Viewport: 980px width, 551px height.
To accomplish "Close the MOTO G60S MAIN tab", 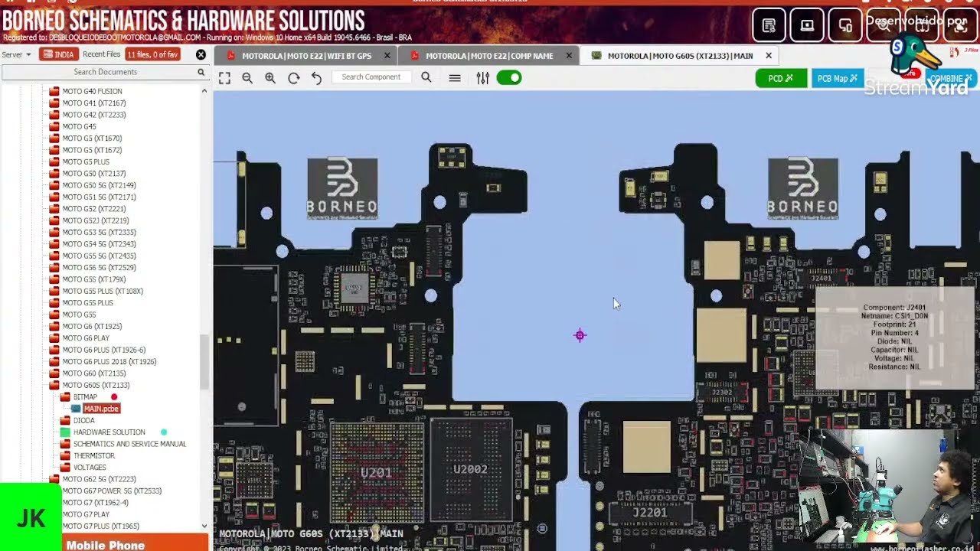I will (x=769, y=56).
